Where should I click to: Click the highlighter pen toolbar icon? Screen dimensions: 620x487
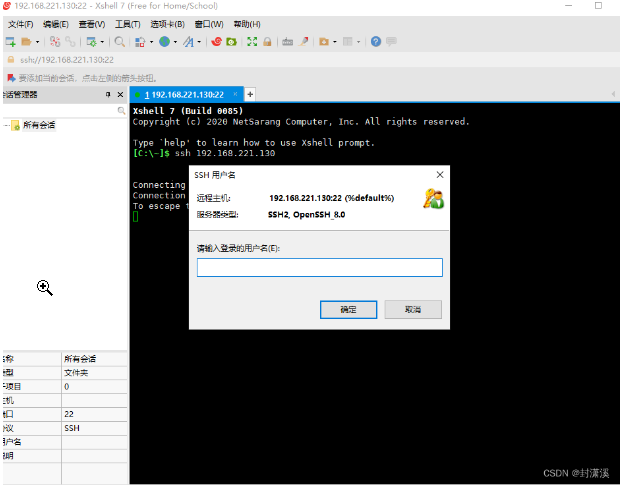[x=304, y=41]
